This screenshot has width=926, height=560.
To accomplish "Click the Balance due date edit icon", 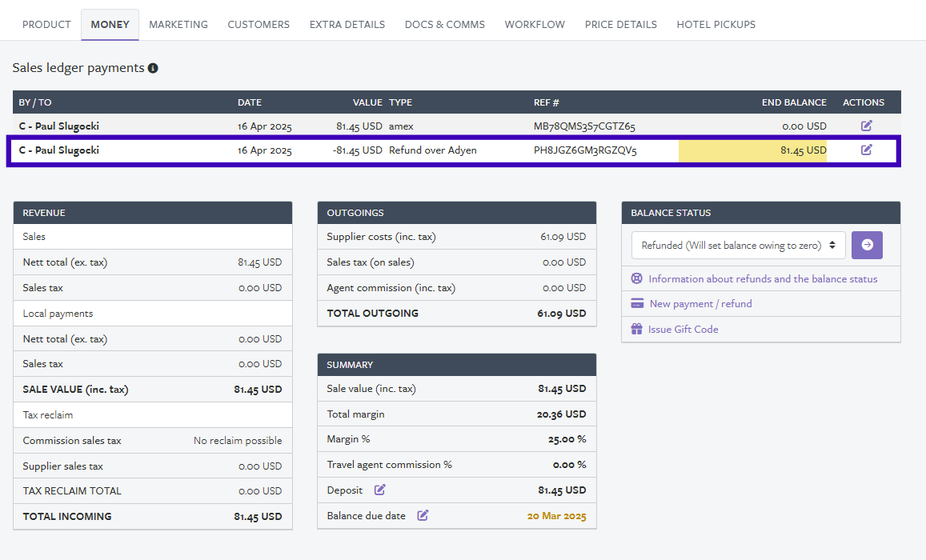I will [x=423, y=515].
